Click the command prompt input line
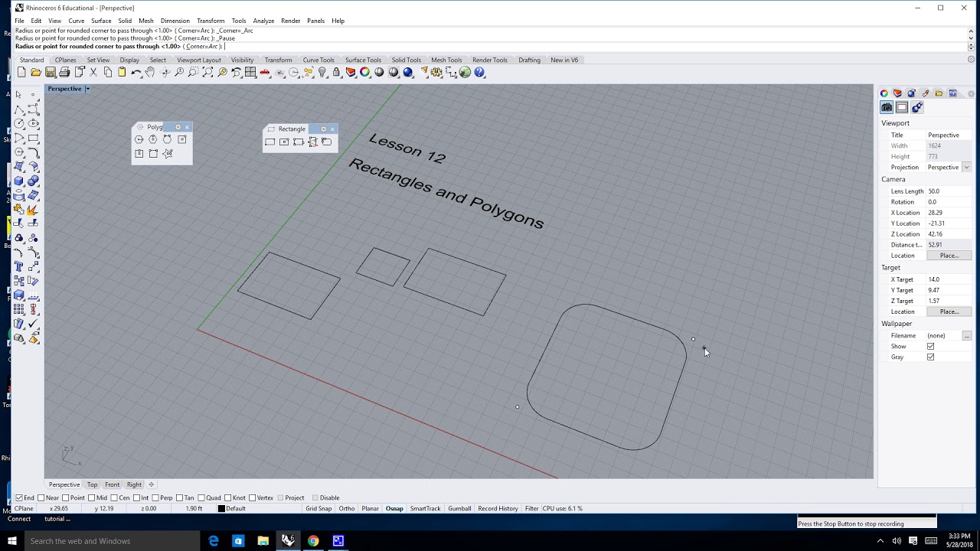The image size is (980, 551). tap(490, 47)
